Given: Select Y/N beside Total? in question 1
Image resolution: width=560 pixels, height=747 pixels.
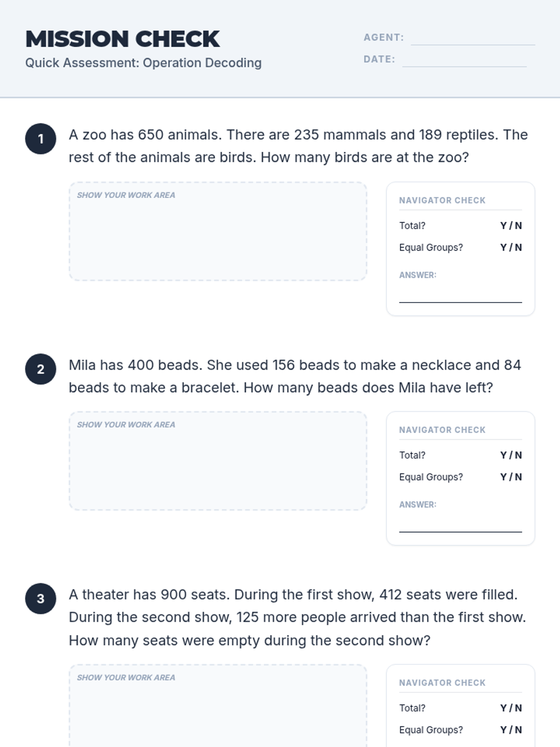Looking at the screenshot, I should coord(511,226).
